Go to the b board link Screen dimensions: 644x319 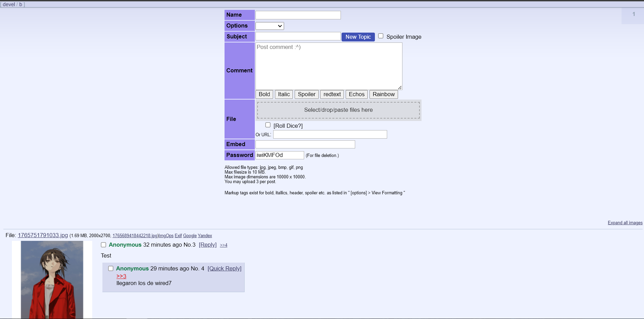pyautogui.click(x=21, y=4)
